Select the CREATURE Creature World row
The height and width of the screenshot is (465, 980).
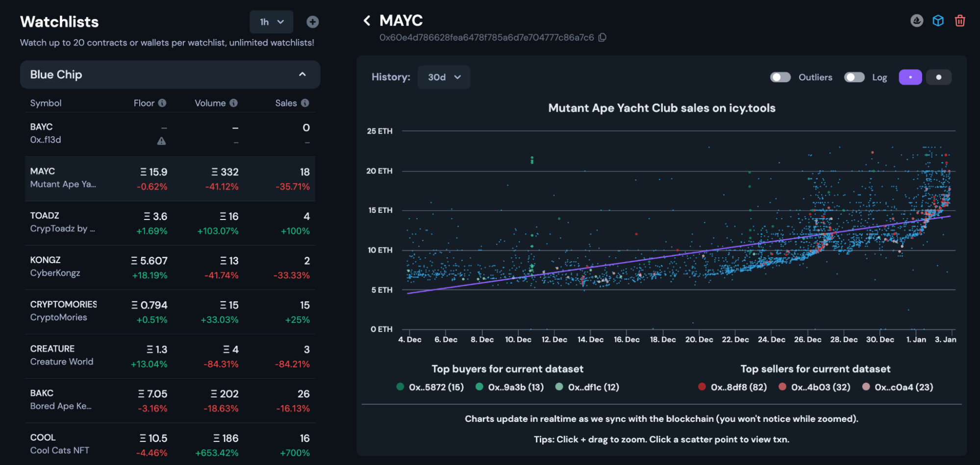click(x=170, y=356)
